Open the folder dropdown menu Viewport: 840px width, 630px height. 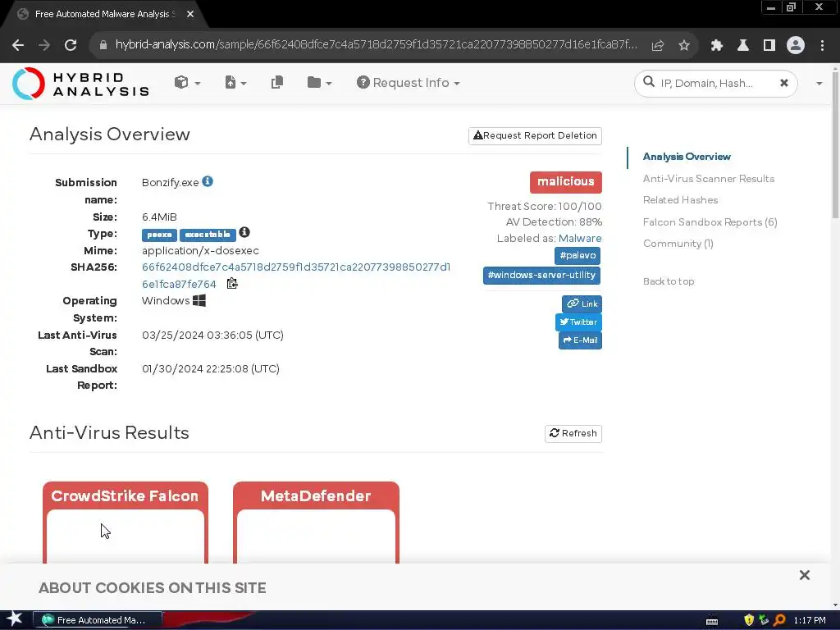[319, 83]
